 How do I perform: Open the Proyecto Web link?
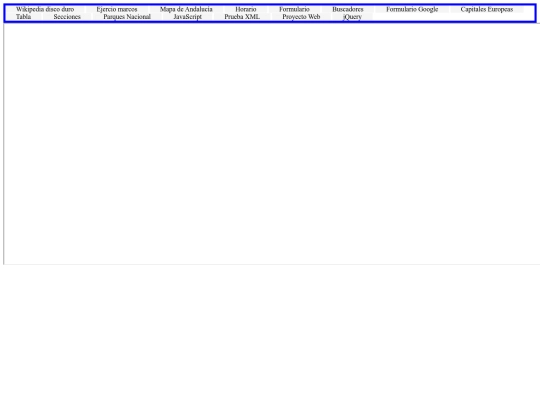coord(301,17)
